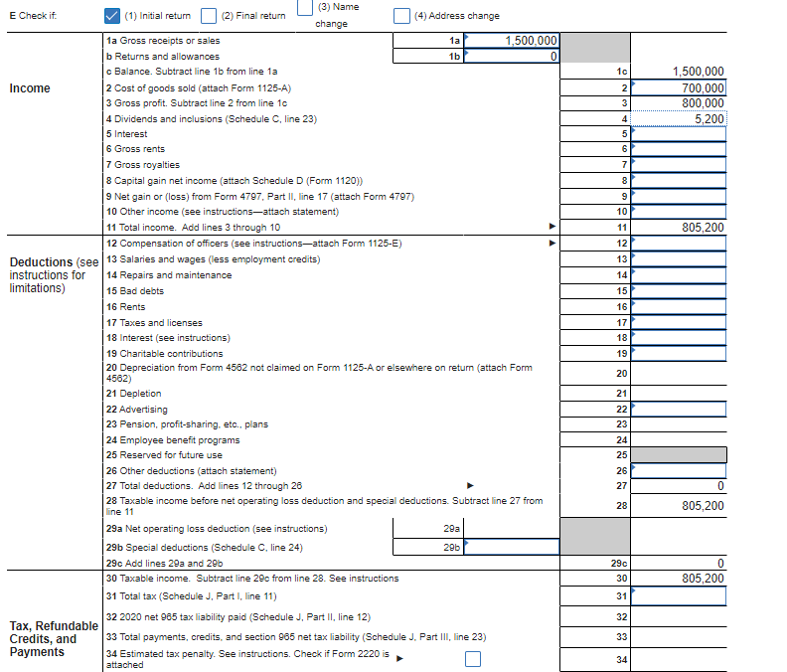Click the line 7 Gross royalties field

[678, 165]
